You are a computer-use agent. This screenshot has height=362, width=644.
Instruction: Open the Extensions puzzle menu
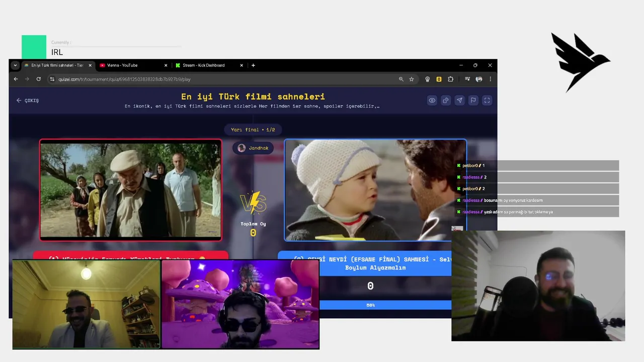(x=450, y=79)
